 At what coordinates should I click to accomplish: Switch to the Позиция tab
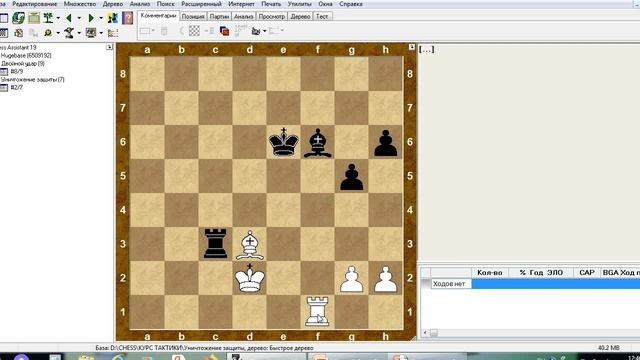(x=193, y=17)
